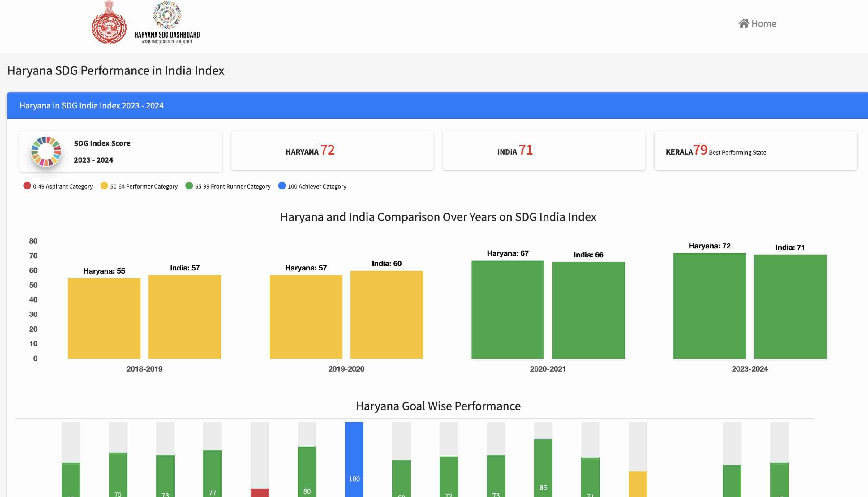The height and width of the screenshot is (497, 868).
Task: Select the '100 Achiever Category' legend text
Action: click(317, 186)
